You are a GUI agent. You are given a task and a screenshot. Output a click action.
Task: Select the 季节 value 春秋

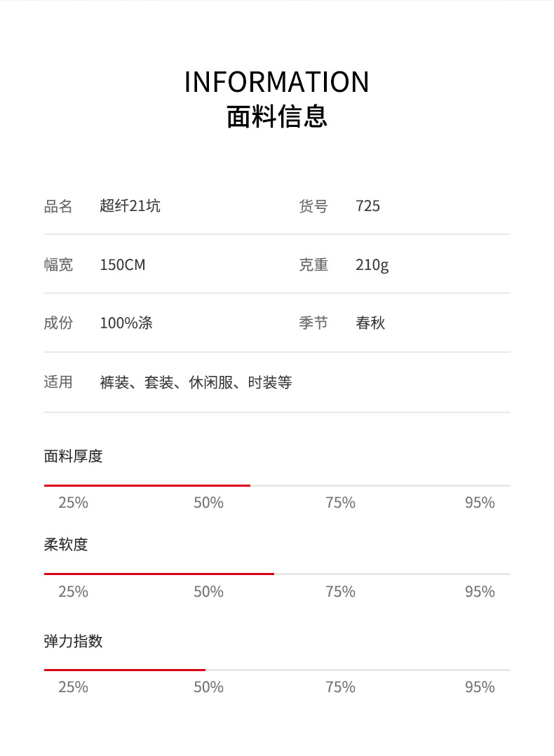tap(370, 323)
